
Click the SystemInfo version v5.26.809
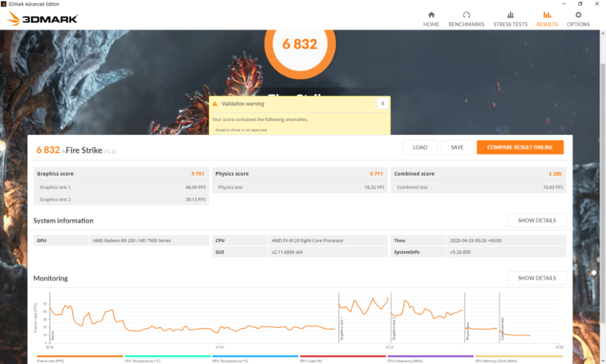[460, 252]
